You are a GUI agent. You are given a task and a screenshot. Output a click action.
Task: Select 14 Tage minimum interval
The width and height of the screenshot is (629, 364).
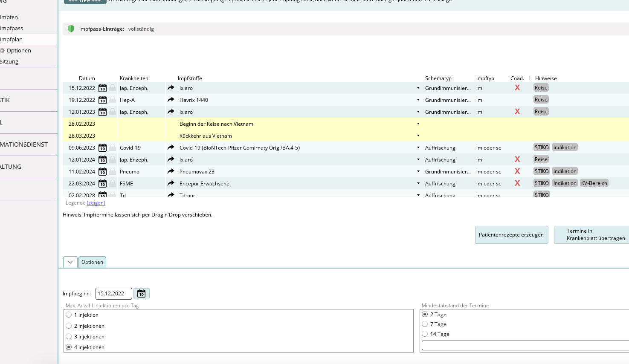425,334
